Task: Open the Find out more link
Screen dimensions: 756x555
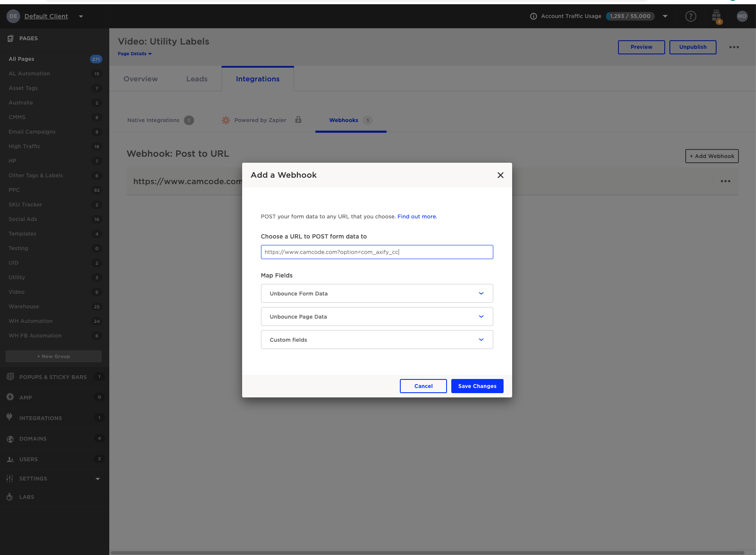Action: click(417, 217)
